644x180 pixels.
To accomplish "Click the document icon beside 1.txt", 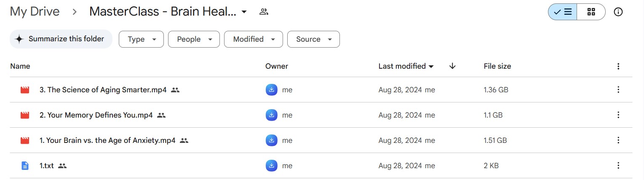I will click(25, 166).
